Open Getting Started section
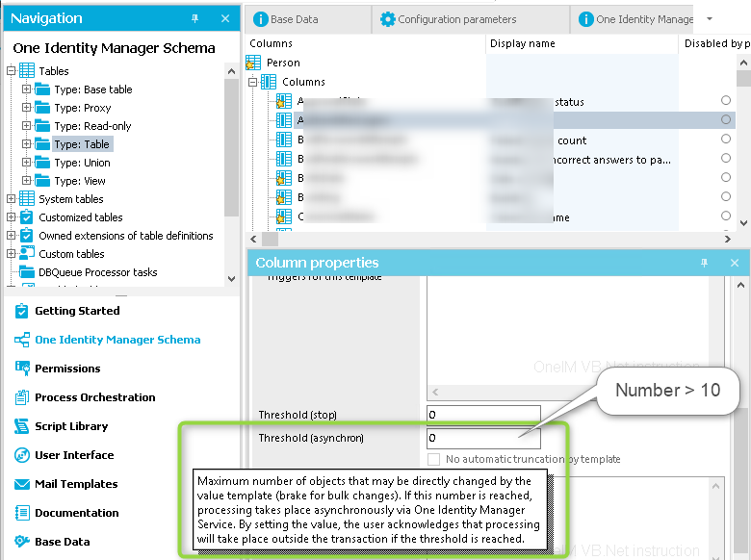The image size is (751, 560). pos(78,311)
